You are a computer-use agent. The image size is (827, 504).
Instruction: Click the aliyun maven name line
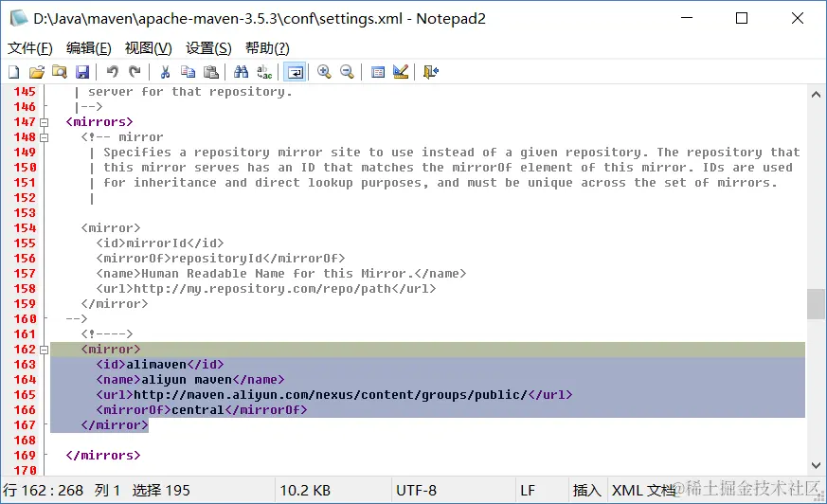click(x=190, y=380)
